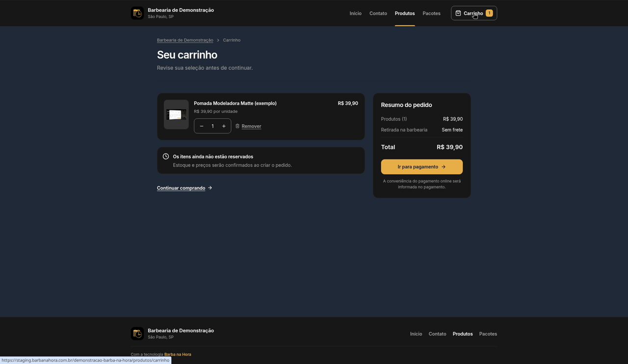628x364 pixels.
Task: Click the R$ 39,90 por unidade text
Action: click(x=215, y=111)
